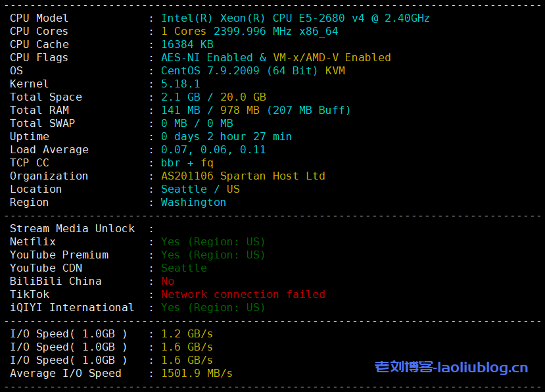
Task: Click the iQIYI International label
Action: (x=72, y=307)
